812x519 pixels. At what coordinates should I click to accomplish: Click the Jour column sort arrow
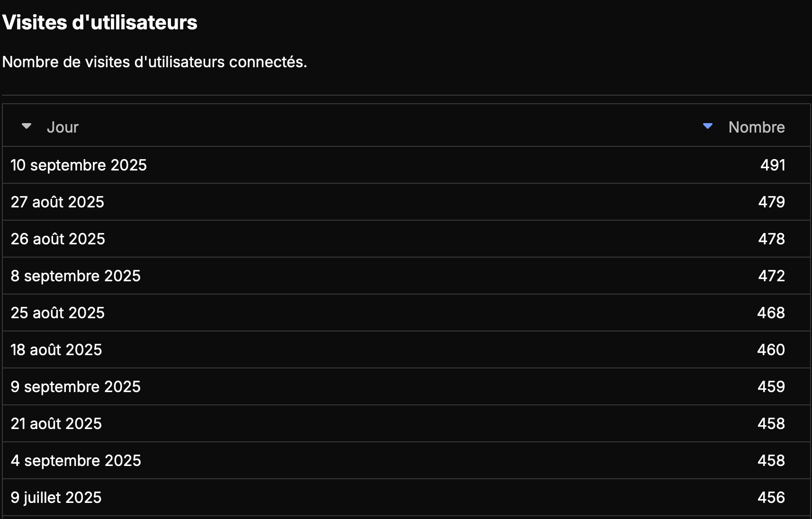(x=27, y=126)
